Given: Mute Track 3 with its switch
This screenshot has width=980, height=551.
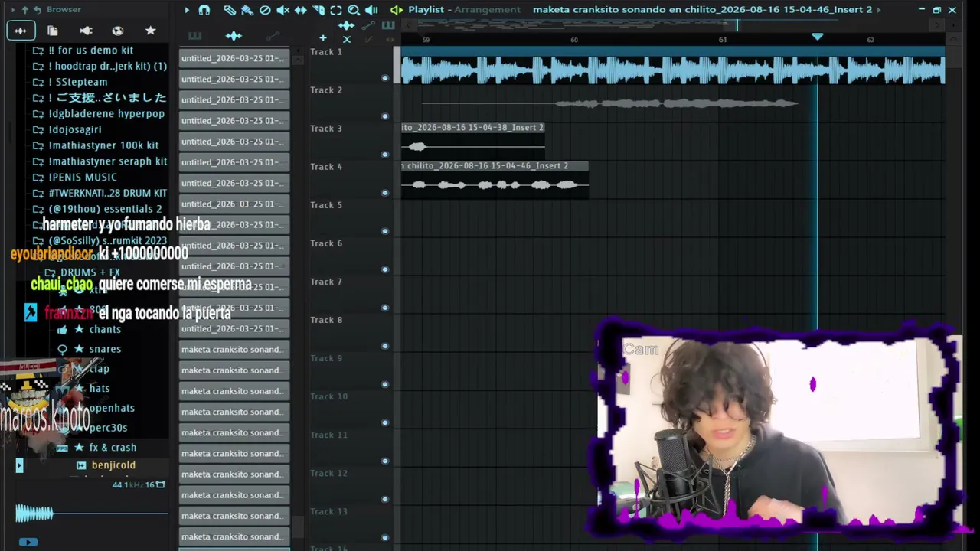Looking at the screenshot, I should (385, 155).
